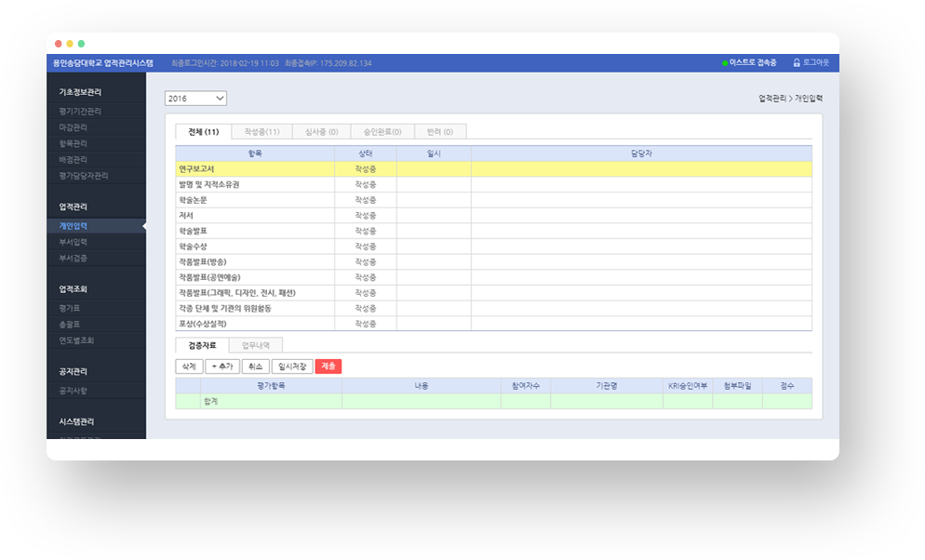The image size is (925, 560).
Task: Open 총괄표 in the sidebar
Action: pyautogui.click(x=70, y=325)
